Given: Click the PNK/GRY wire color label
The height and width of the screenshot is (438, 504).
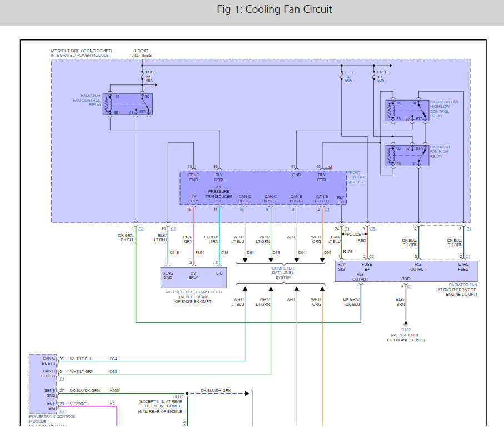Looking at the screenshot, I should pos(188,239).
